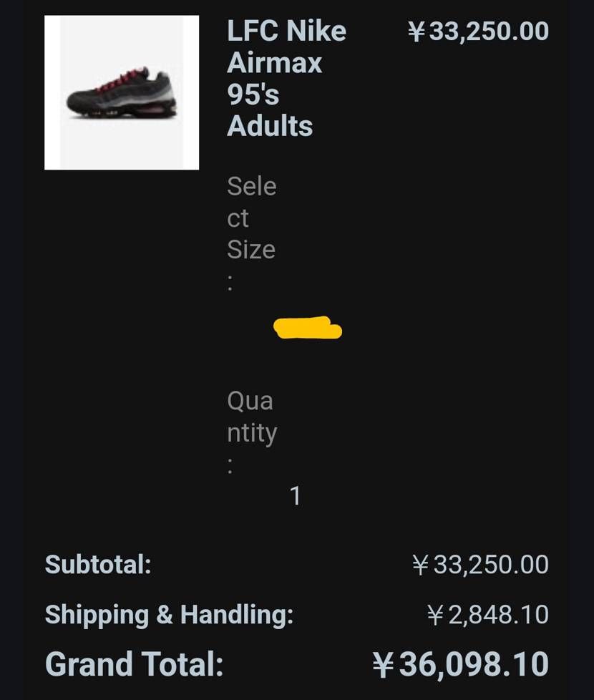This screenshot has height=700, width=594.
Task: Click the yellow highlighted size value
Action: (x=308, y=329)
